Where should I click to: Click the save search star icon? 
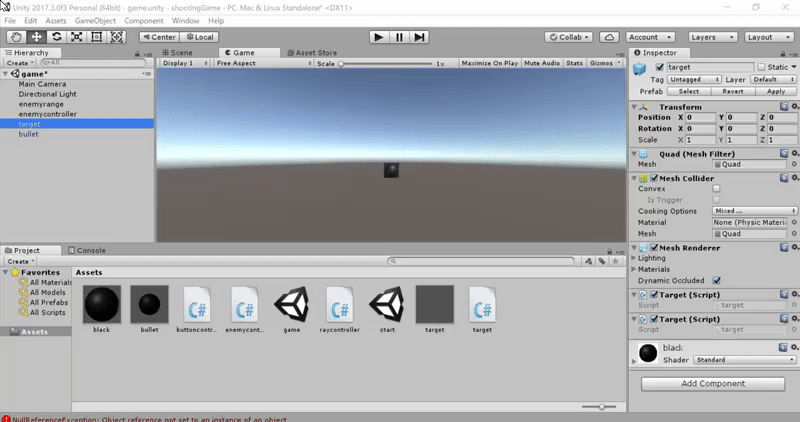point(615,261)
